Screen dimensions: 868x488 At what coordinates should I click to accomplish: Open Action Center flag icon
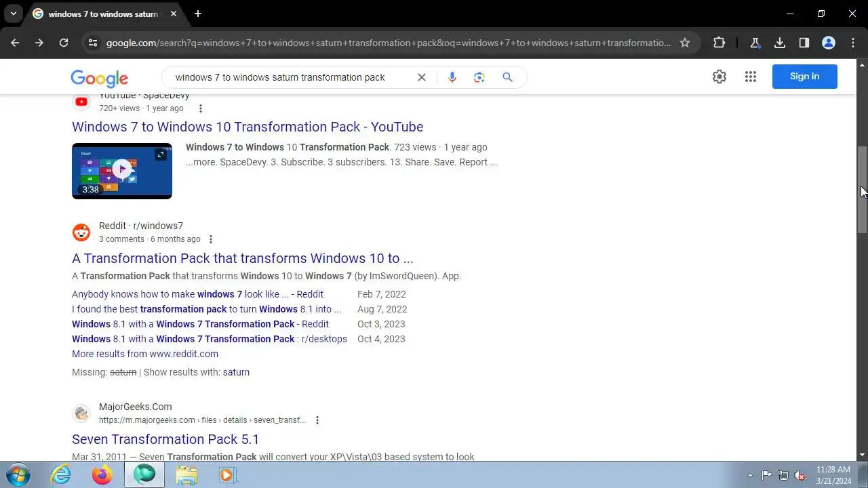(x=766, y=475)
